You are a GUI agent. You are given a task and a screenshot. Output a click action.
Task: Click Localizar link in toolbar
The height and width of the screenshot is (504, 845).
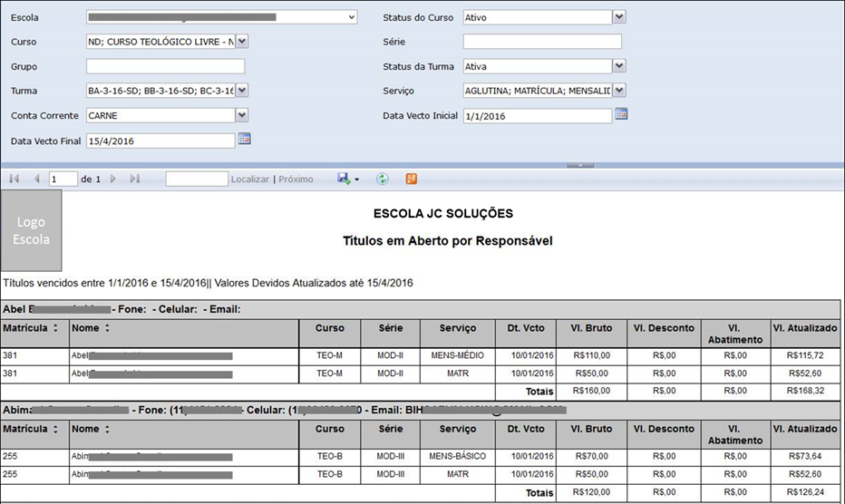pyautogui.click(x=250, y=179)
